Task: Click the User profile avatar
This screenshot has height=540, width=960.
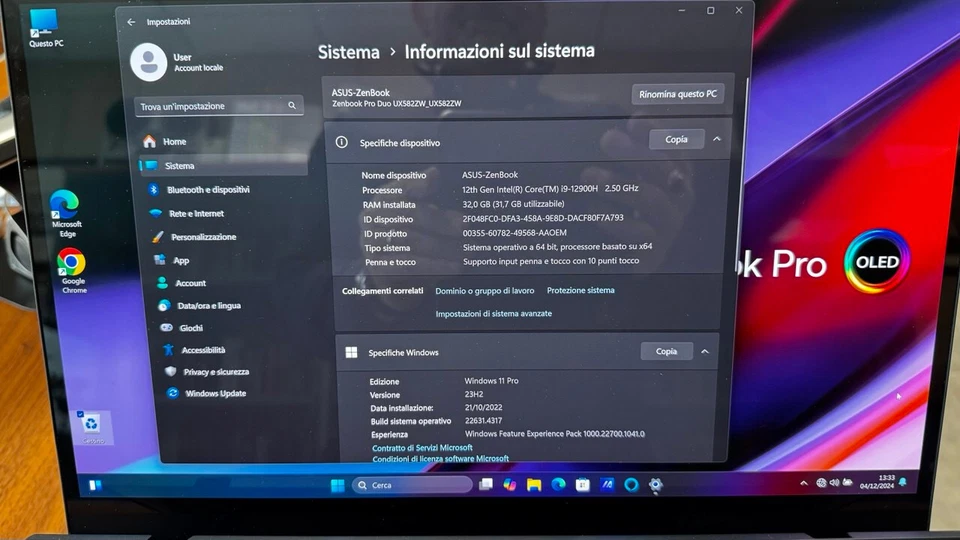Action: coord(149,62)
